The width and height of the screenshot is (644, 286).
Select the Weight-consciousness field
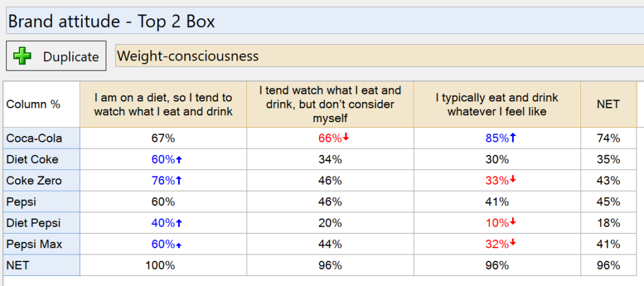click(377, 56)
